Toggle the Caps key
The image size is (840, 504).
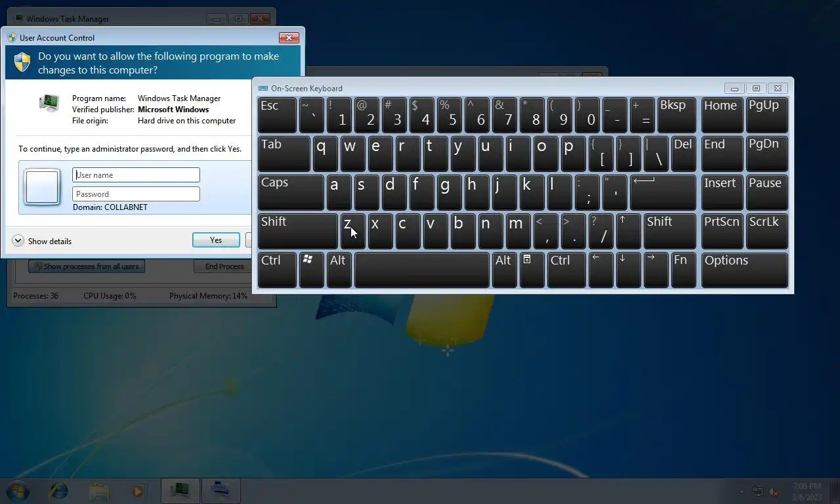(x=291, y=192)
